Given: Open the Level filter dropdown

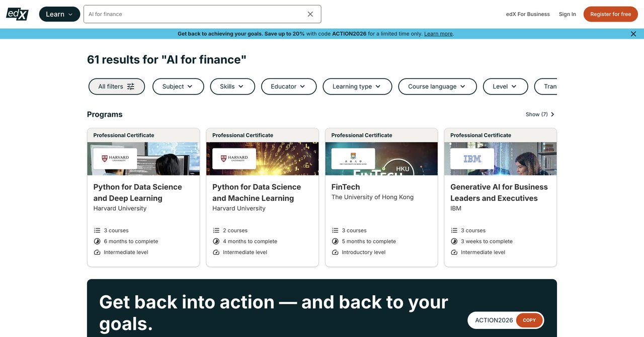Looking at the screenshot, I should 505,87.
